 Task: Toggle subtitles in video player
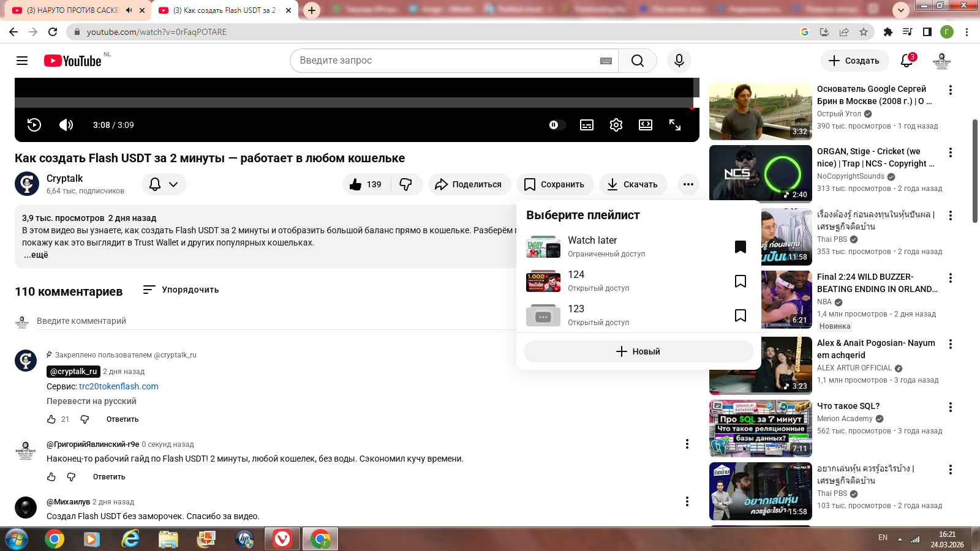tap(587, 125)
